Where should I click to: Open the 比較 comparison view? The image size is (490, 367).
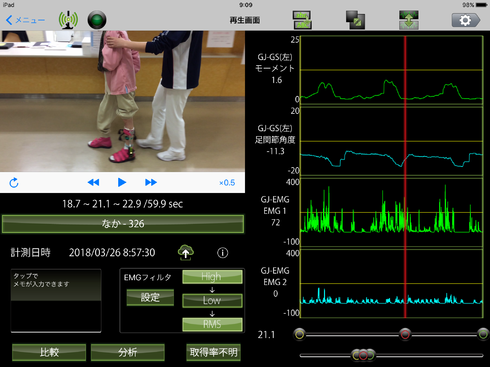(x=49, y=352)
